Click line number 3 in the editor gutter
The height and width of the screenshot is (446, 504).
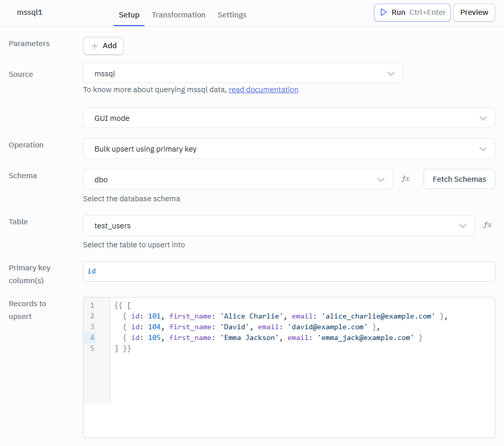pyautogui.click(x=92, y=327)
